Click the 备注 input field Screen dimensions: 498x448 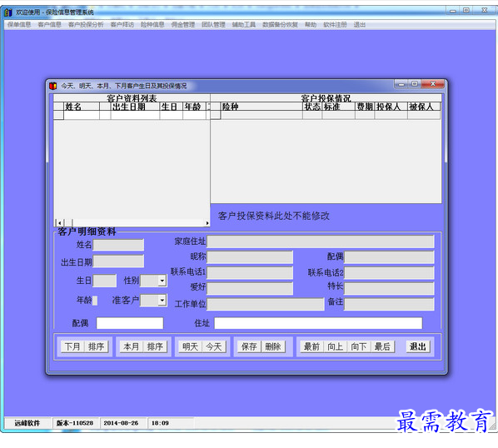click(x=389, y=304)
